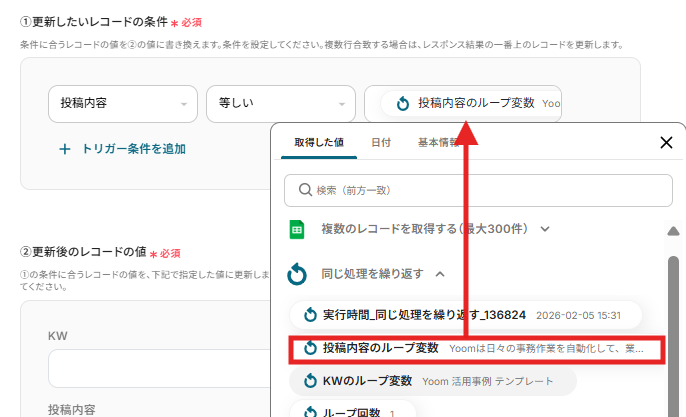Select 実行時間_同じ処理を繰り返す_136824 value

tap(466, 315)
